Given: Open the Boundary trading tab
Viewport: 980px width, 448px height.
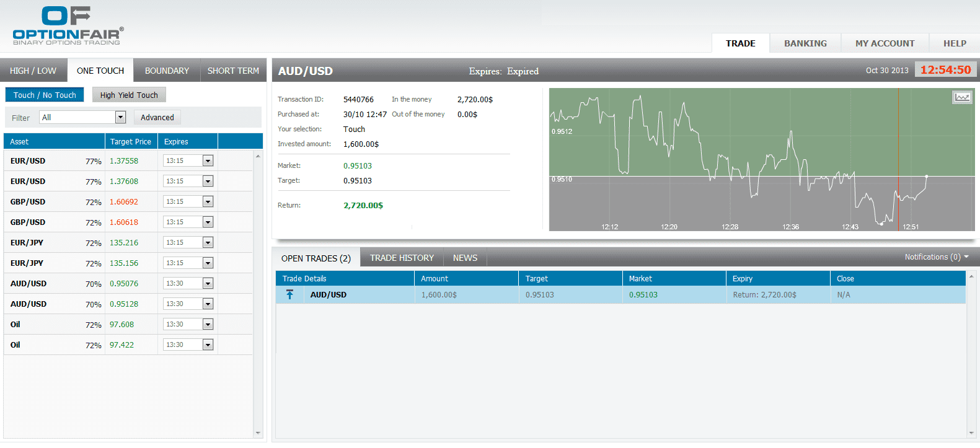Looking at the screenshot, I should point(167,71).
